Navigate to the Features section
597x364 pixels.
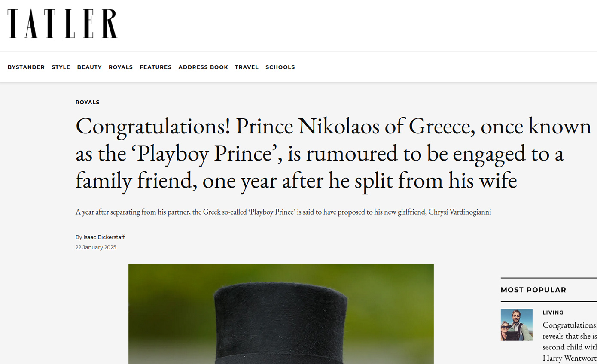(155, 67)
